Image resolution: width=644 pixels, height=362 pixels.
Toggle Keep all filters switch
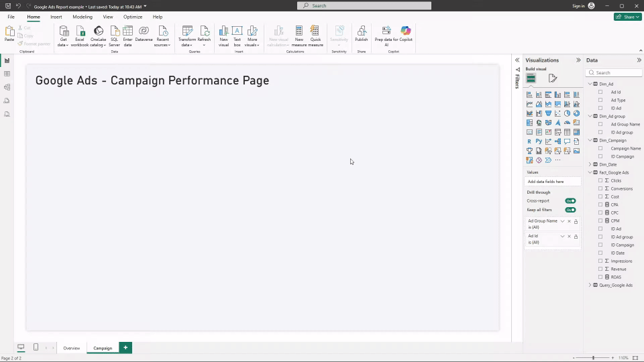coord(570,210)
